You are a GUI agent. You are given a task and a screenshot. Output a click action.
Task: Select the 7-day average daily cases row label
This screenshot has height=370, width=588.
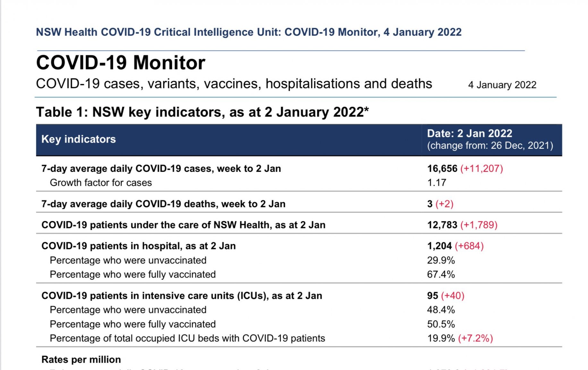161,169
